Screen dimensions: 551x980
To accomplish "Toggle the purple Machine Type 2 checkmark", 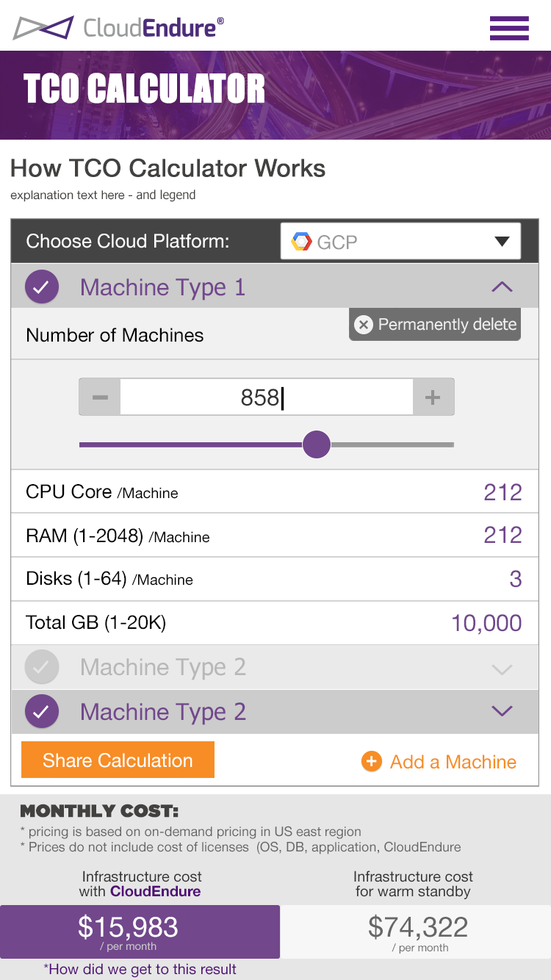I will [42, 711].
